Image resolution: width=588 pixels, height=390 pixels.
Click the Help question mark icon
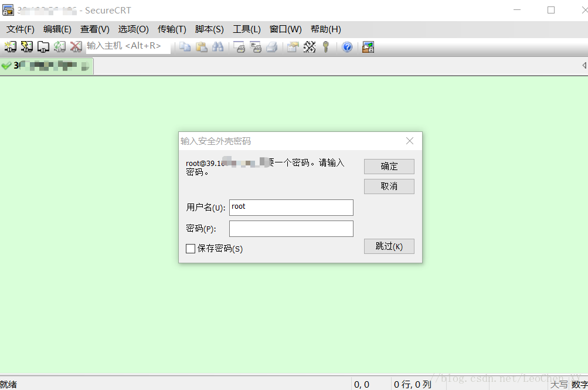346,47
